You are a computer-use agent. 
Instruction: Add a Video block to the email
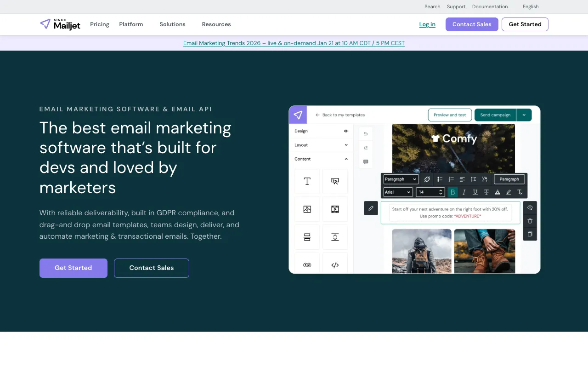pyautogui.click(x=335, y=209)
